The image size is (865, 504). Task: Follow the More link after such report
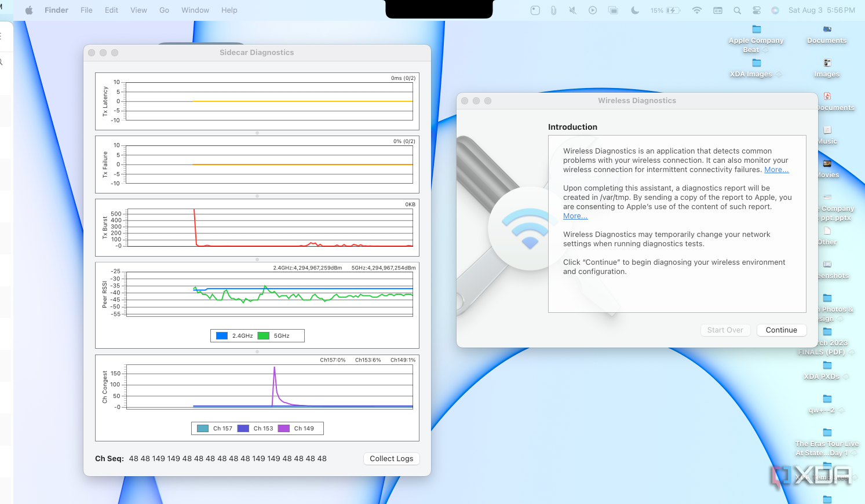(x=575, y=216)
